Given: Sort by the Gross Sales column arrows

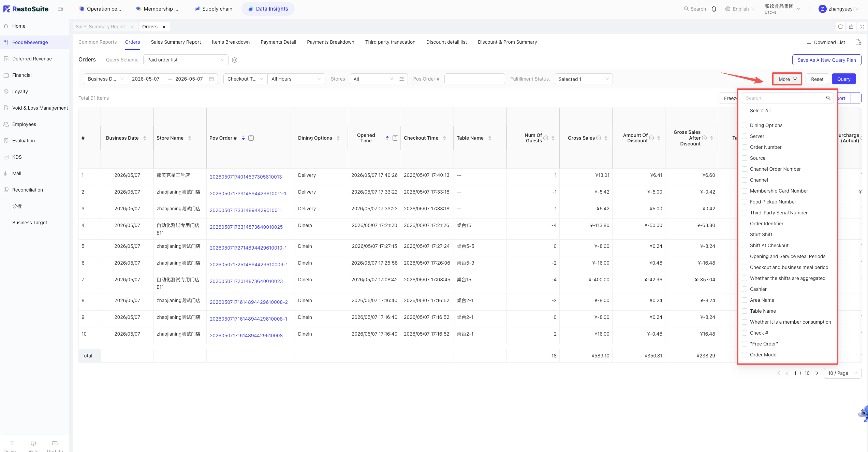Looking at the screenshot, I should [606, 138].
